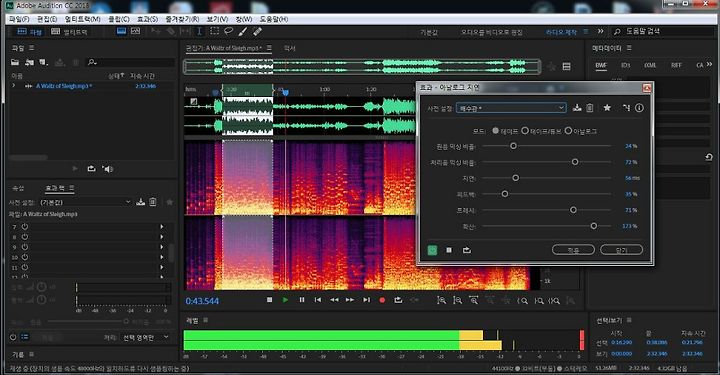The image size is (720, 375).
Task: Select the 아날로그 mode radio button
Action: (x=568, y=131)
